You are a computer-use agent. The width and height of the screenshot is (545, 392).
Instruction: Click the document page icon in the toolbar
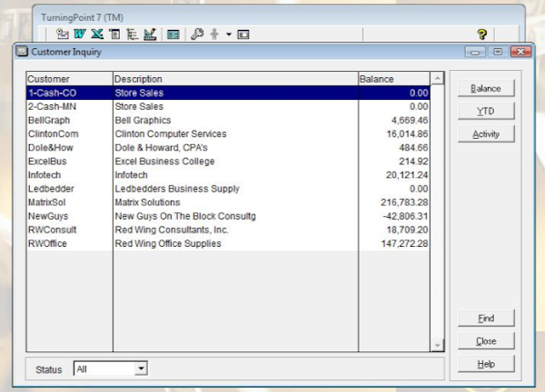pyautogui.click(x=114, y=34)
